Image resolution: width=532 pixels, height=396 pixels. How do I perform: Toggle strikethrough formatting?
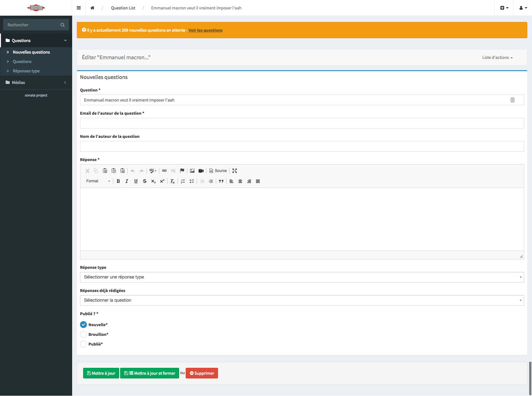[145, 181]
